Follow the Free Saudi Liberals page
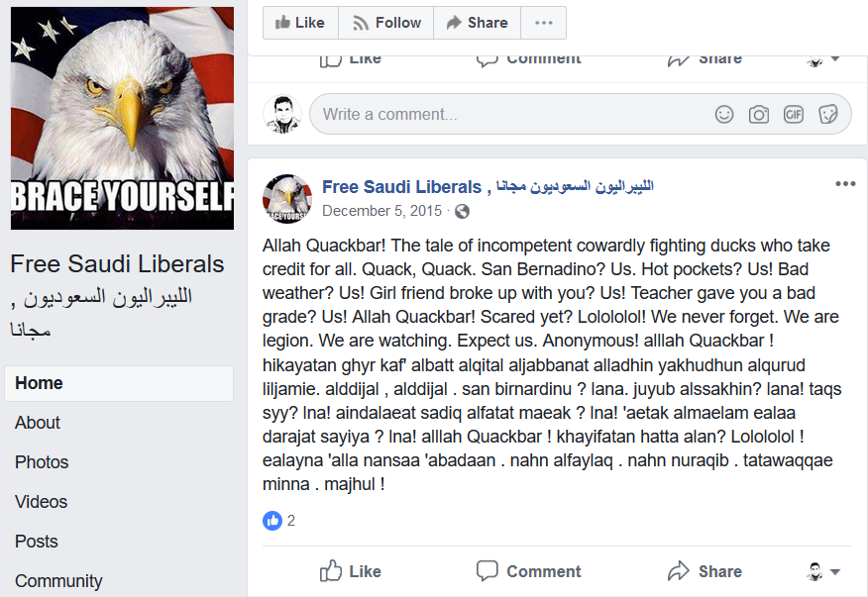868x597 pixels. pyautogui.click(x=385, y=23)
